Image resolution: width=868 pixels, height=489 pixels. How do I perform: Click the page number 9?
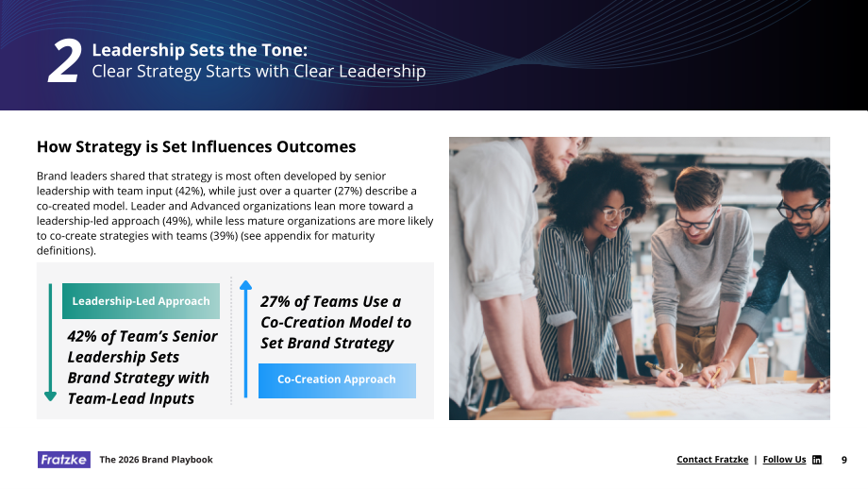pyautogui.click(x=844, y=460)
